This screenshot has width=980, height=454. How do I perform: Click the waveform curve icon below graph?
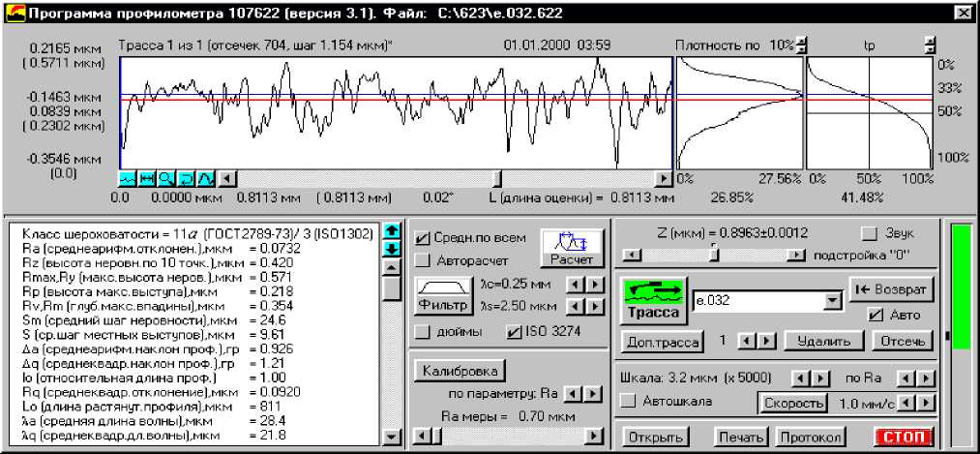click(206, 179)
